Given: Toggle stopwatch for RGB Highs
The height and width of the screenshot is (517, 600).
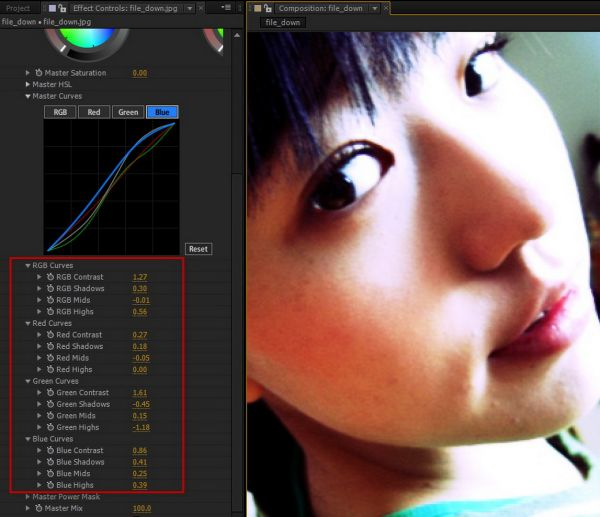Looking at the screenshot, I should tap(51, 311).
